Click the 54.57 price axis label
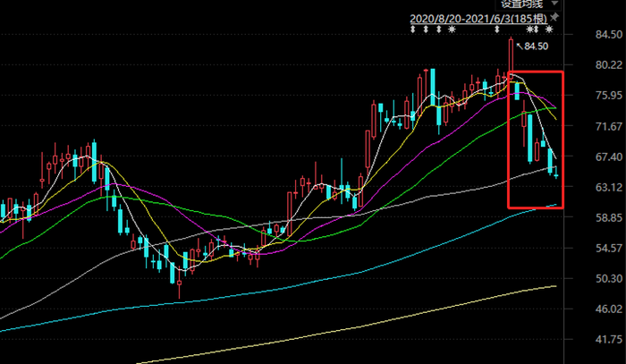 [x=609, y=249]
